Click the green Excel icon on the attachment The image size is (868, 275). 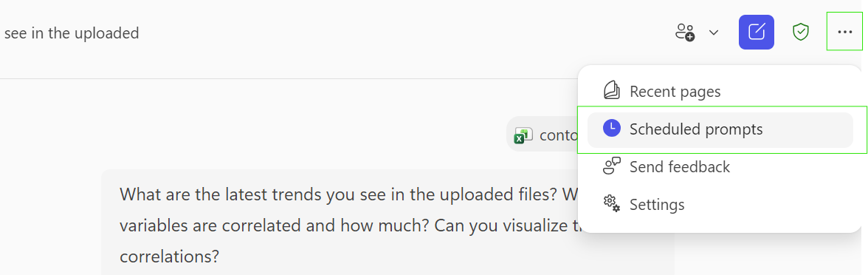click(523, 135)
